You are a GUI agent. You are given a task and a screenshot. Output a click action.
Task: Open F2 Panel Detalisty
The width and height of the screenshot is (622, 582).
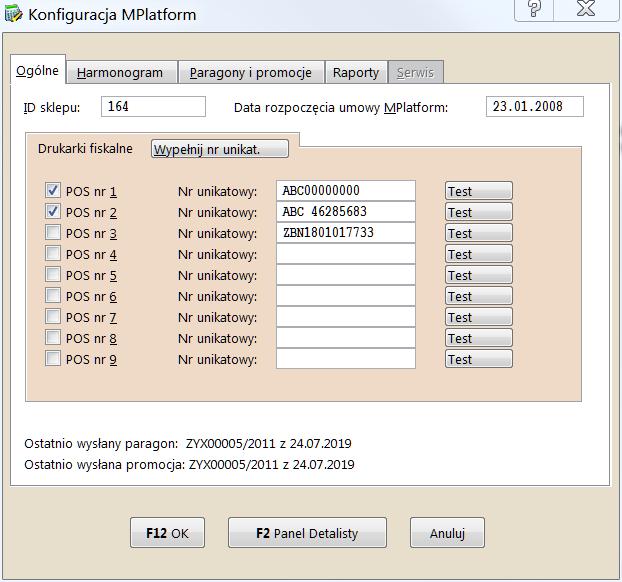[307, 533]
